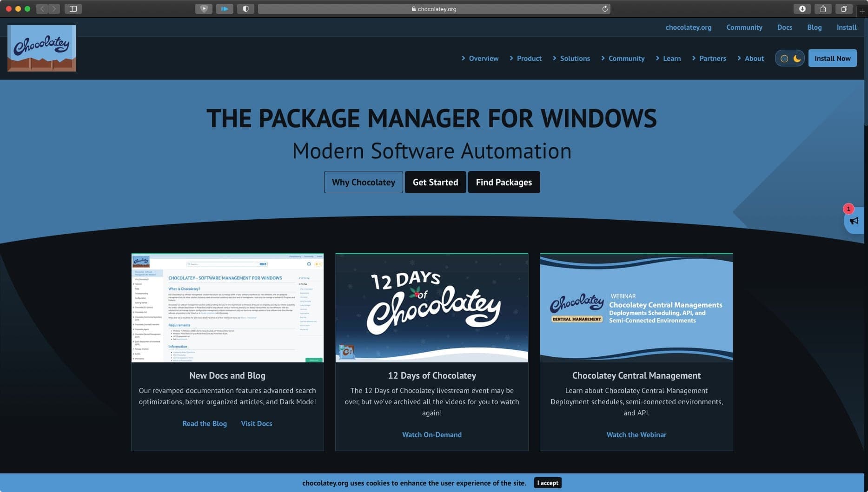
Task: Open the Safari tab overview icon
Action: tap(844, 9)
